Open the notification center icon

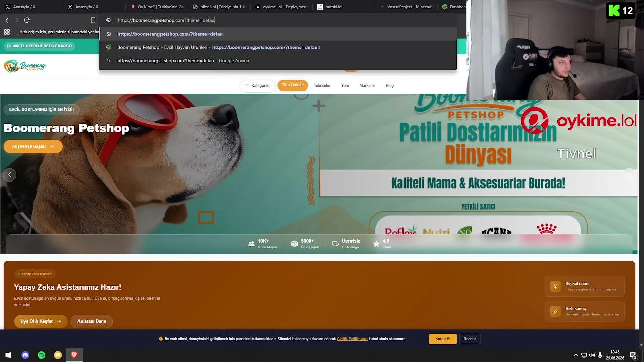[x=633, y=355]
